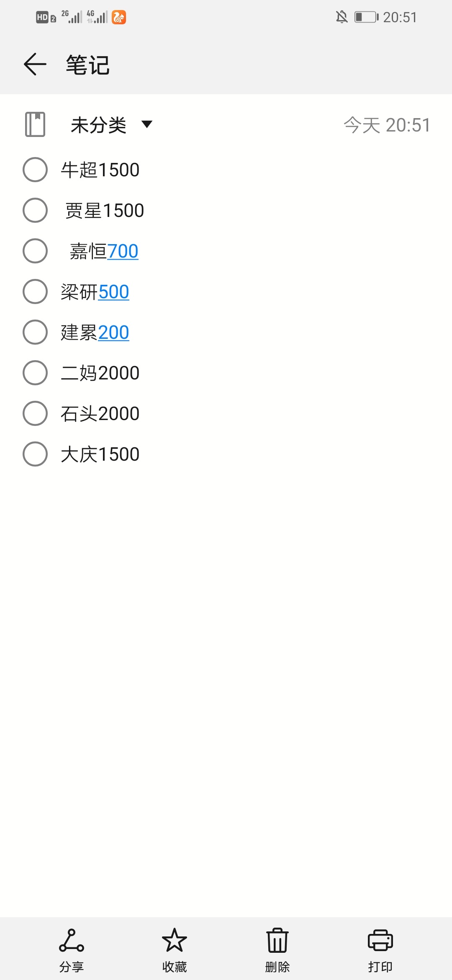
Task: Open the linked number 200
Action: [113, 333]
